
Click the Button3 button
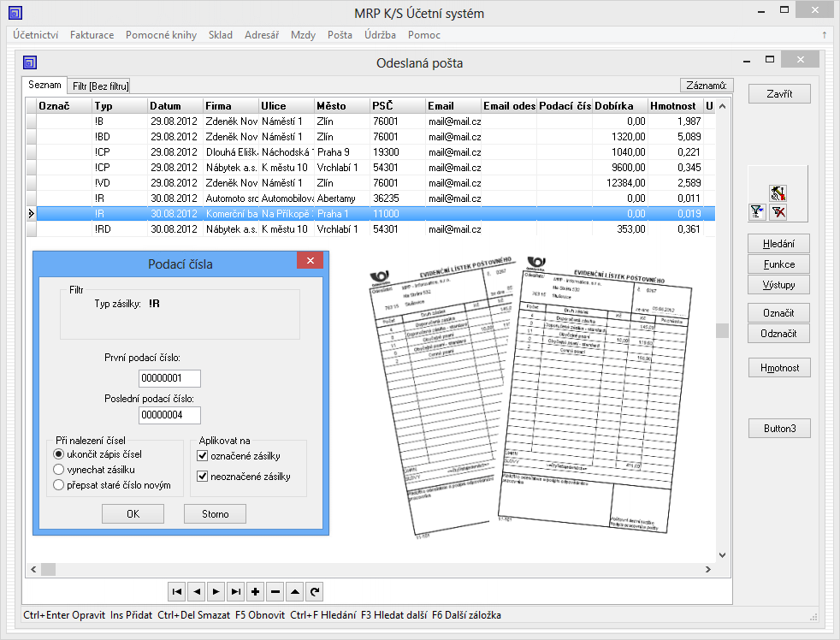click(779, 429)
